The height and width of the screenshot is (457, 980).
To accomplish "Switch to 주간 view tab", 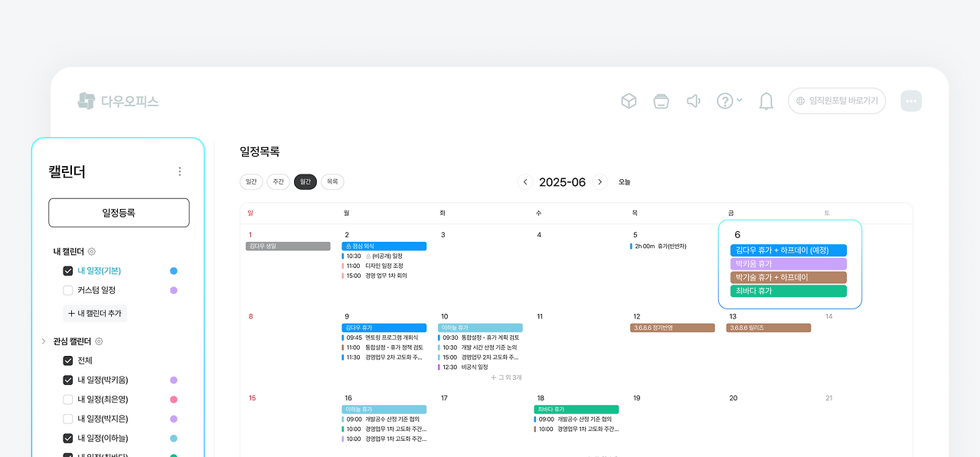I will click(278, 181).
